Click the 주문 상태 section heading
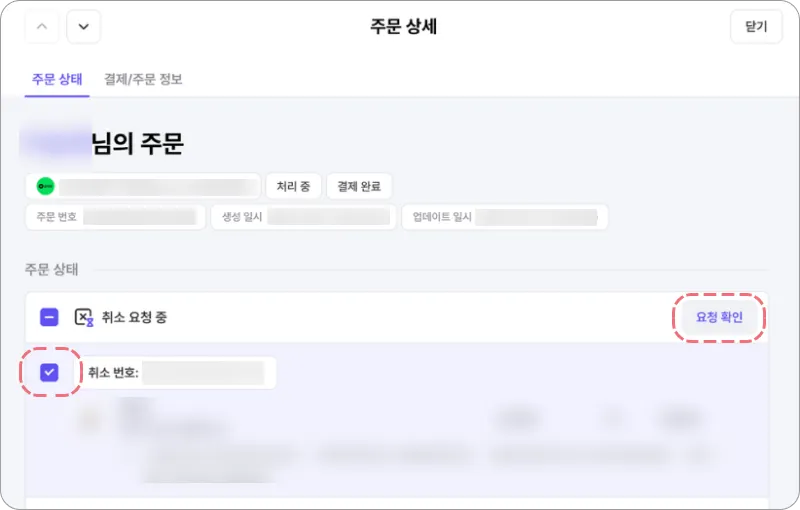 coord(52,269)
